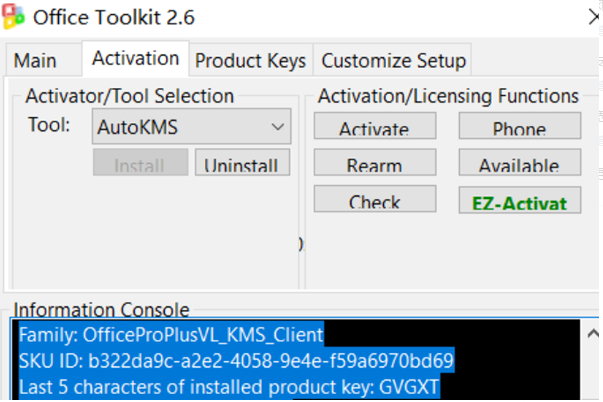The height and width of the screenshot is (402, 603).
Task: Open the Product Keys tab
Action: [250, 60]
